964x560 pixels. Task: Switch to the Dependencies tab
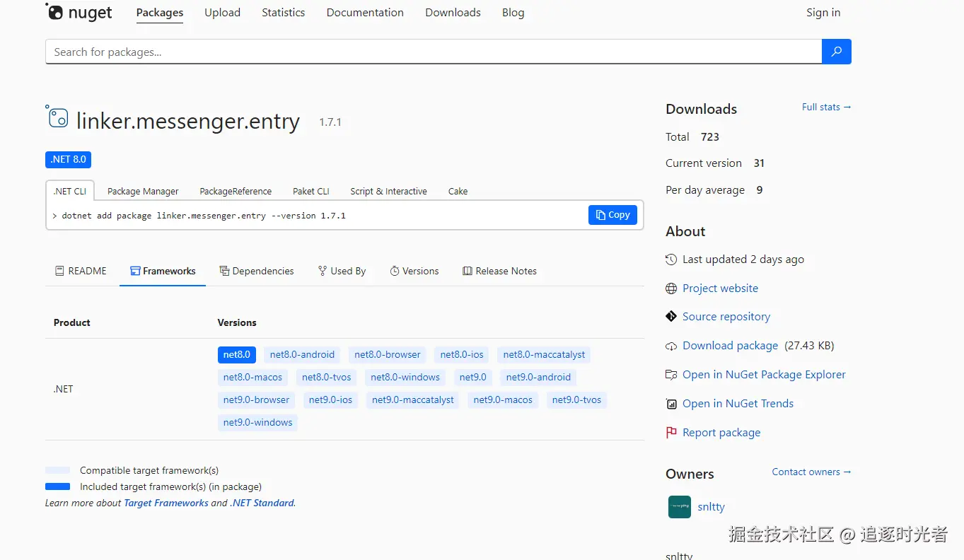tap(257, 271)
